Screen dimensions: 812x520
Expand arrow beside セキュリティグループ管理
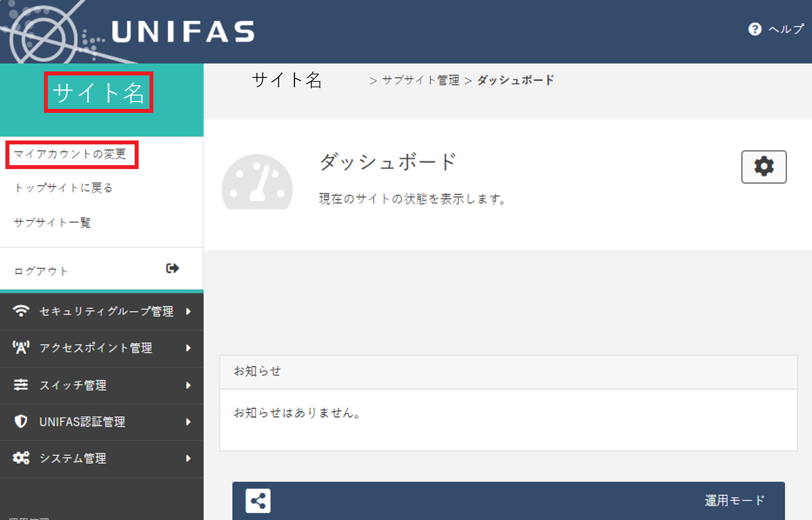point(188,312)
